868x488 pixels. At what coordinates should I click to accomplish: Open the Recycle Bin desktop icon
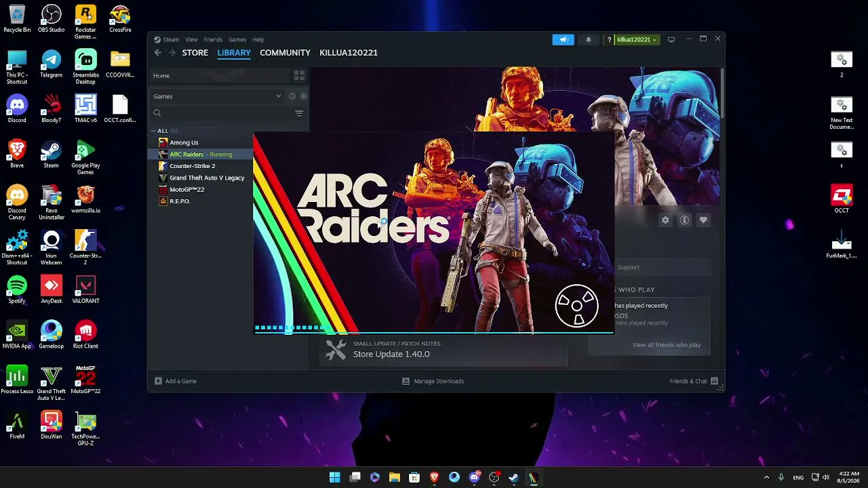[17, 19]
